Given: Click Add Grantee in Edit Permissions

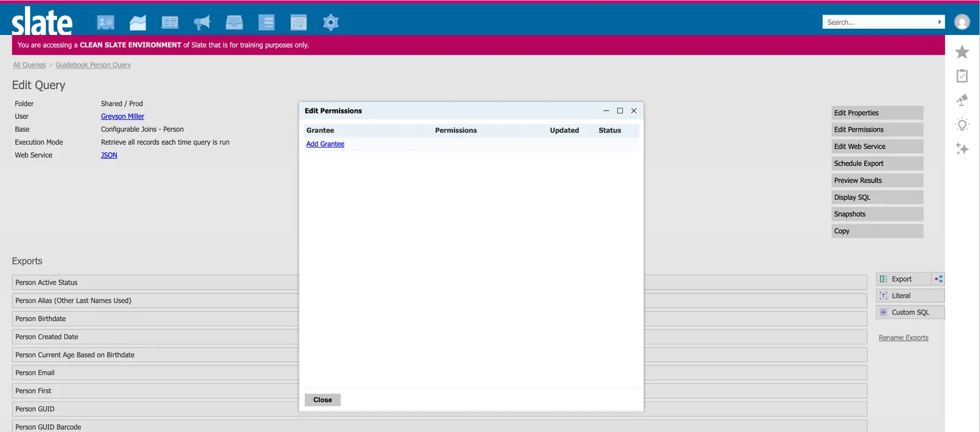Looking at the screenshot, I should point(325,144).
